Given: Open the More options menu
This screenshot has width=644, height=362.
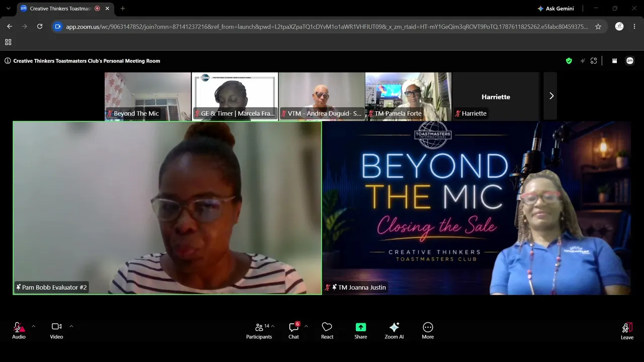Looking at the screenshot, I should [x=428, y=330].
